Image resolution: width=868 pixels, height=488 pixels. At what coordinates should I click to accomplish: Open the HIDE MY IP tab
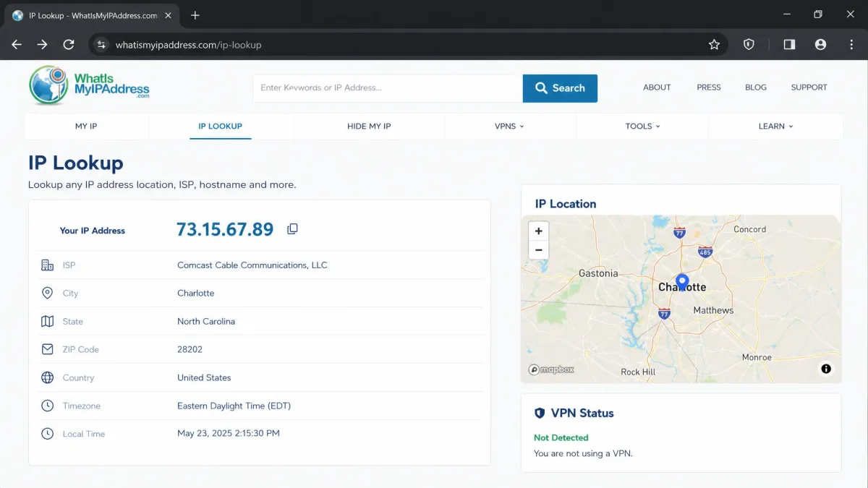369,126
